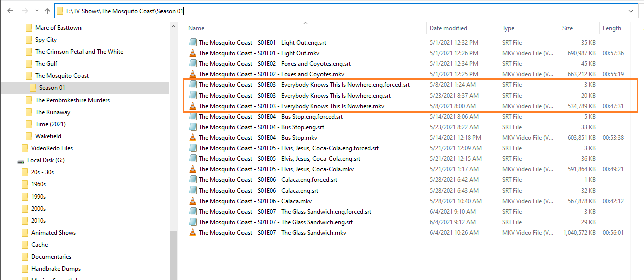644x280 pixels.
Task: Go forward with the Forward arrow
Action: [24, 11]
